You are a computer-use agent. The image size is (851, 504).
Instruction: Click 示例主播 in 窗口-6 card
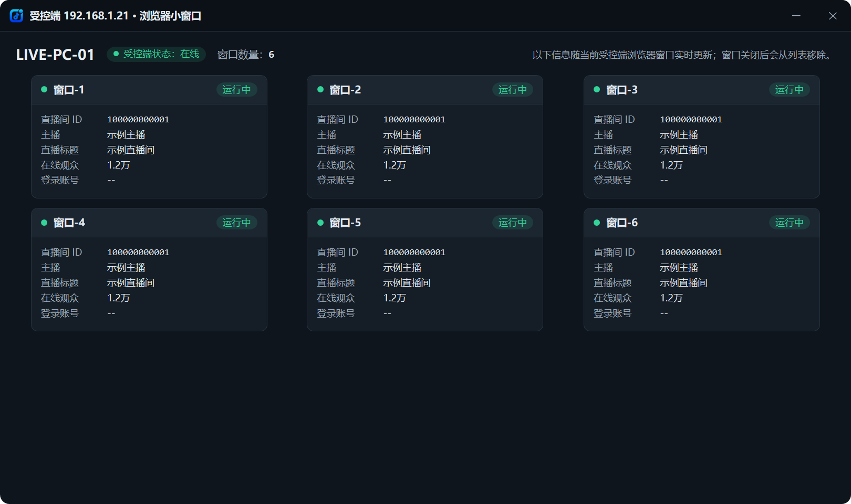tap(679, 268)
